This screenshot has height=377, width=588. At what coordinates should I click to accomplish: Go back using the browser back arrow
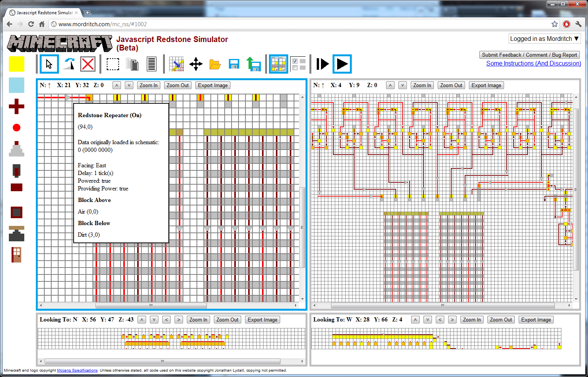point(10,24)
